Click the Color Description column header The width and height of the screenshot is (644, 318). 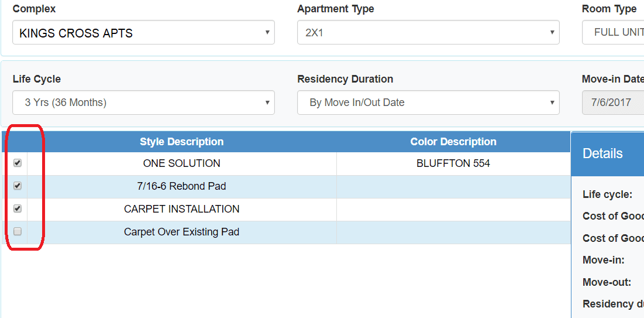pyautogui.click(x=453, y=142)
